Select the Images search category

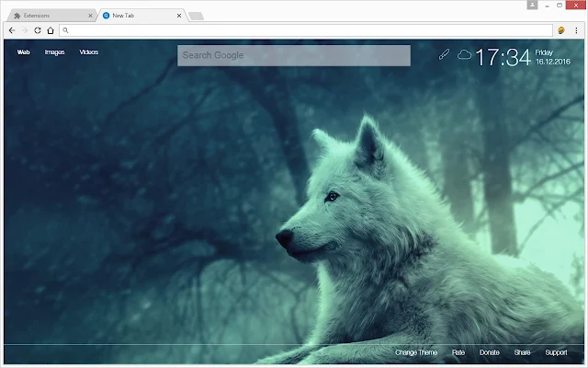pos(55,52)
